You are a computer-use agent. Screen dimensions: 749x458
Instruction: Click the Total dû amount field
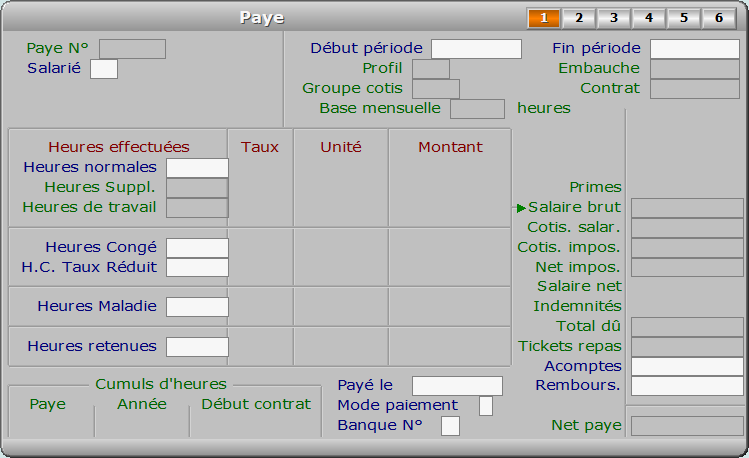(687, 327)
